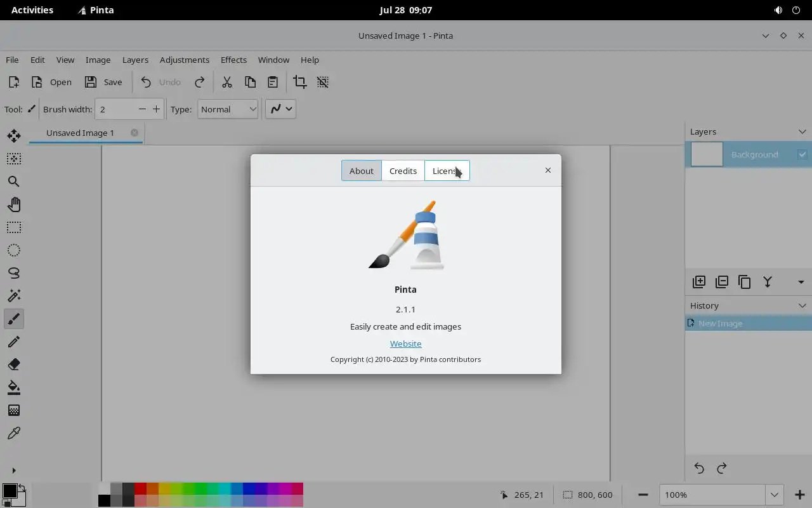
Task: Select the Pencil tool
Action: click(14, 342)
